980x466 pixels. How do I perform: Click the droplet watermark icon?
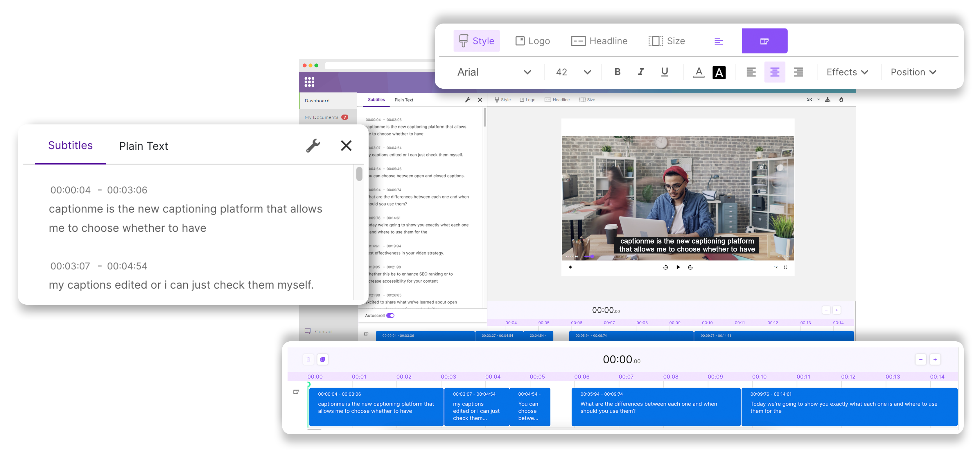(x=841, y=99)
